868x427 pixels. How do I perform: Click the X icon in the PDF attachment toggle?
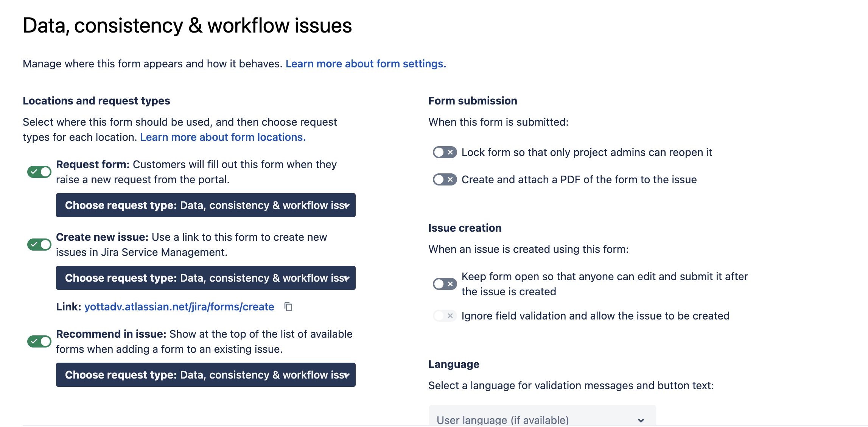[450, 179]
